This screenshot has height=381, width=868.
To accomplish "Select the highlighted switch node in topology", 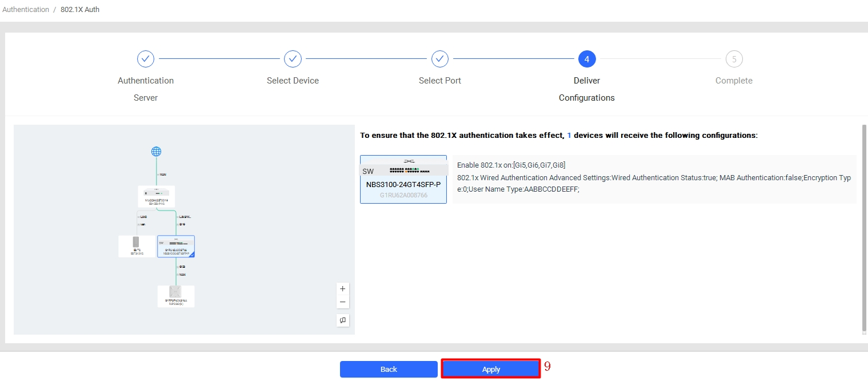I will (176, 246).
